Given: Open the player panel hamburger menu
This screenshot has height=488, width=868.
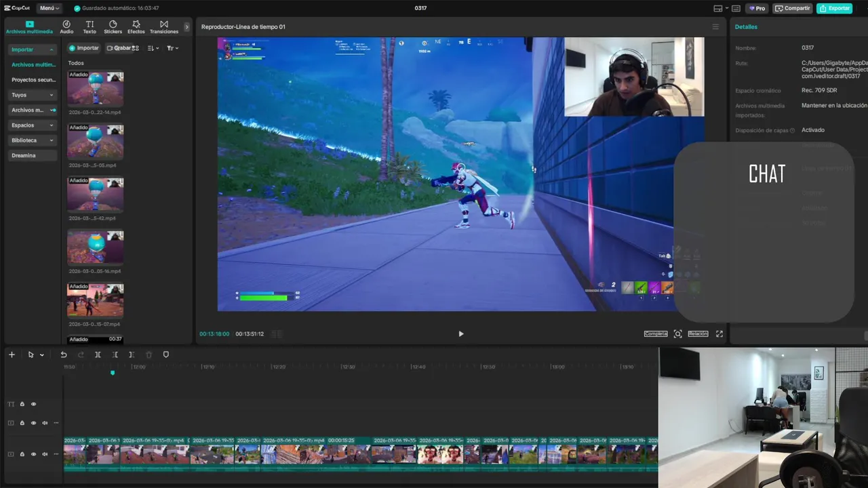Looking at the screenshot, I should [x=715, y=27].
